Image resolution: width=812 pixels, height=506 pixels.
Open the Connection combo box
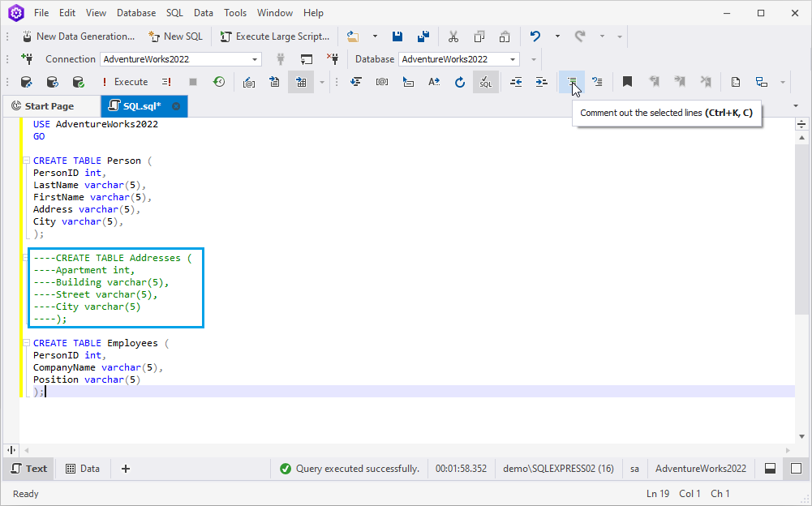[x=181, y=59]
